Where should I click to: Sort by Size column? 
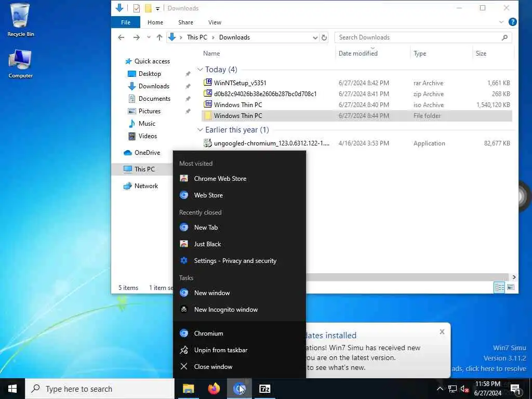coord(481,54)
